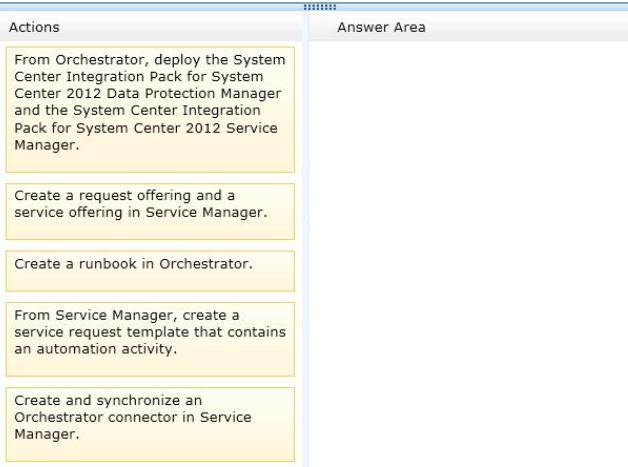The height and width of the screenshot is (467, 628).
Task: Select the Orchestrator connector in Service Manager action
Action: click(x=150, y=425)
